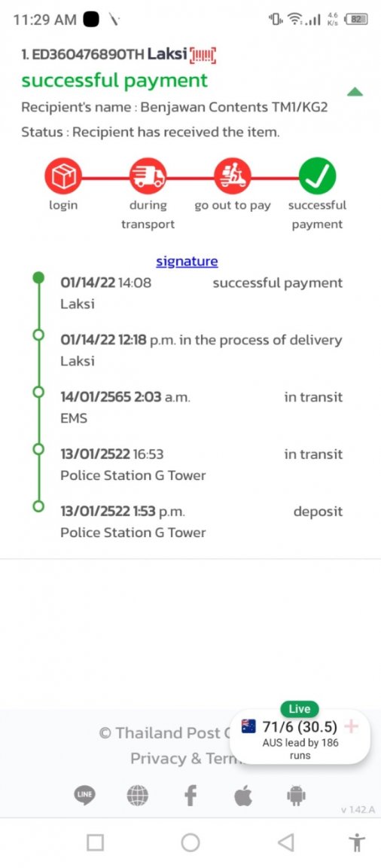Open the signature link
This screenshot has height=868, width=381.
(x=187, y=261)
